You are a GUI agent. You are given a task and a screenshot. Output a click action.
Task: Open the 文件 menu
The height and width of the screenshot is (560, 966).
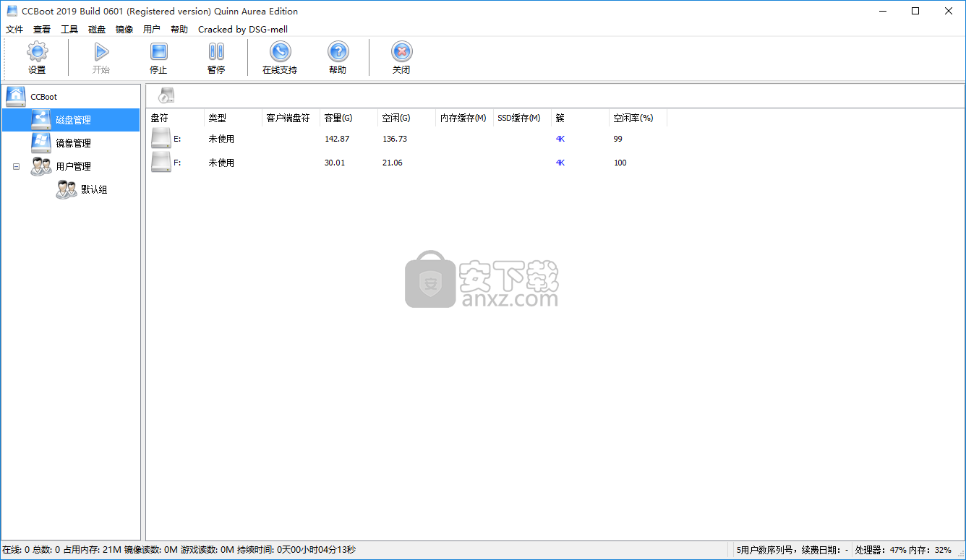click(x=15, y=30)
